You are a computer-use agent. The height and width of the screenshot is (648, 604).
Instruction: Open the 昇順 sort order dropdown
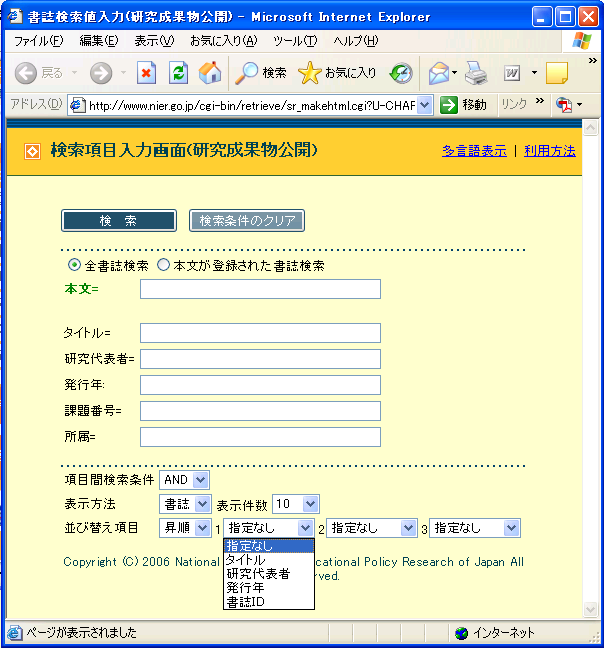click(x=185, y=528)
